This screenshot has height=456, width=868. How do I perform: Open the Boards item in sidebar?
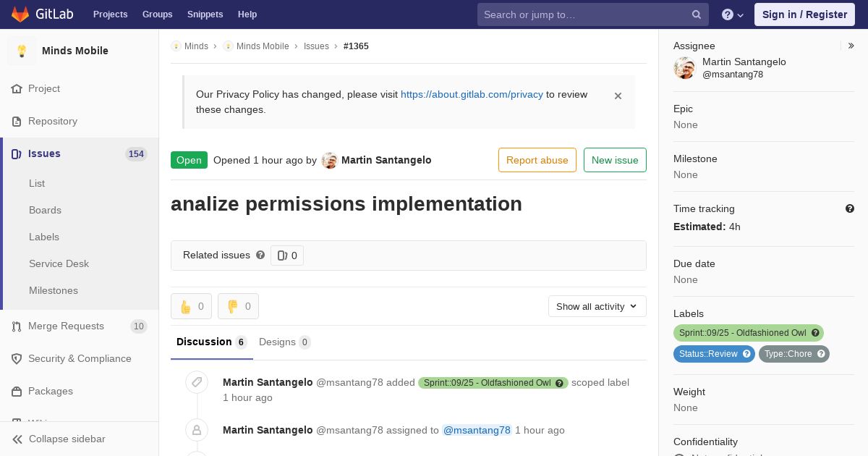[45, 210]
